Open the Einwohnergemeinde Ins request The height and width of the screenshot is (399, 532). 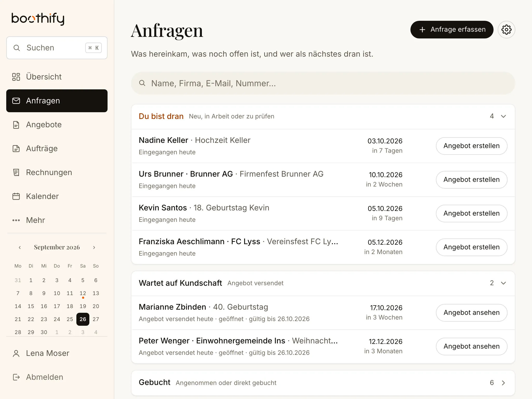point(323,347)
